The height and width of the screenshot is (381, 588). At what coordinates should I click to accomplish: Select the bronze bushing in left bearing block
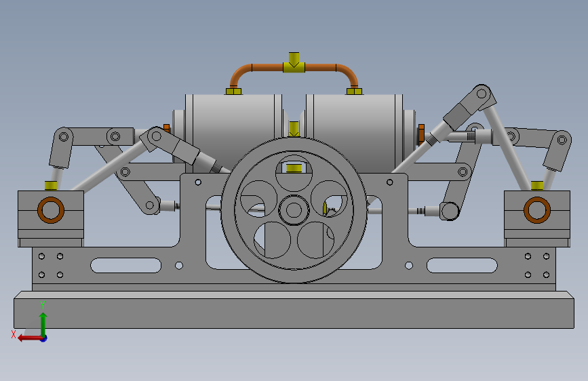(x=51, y=210)
